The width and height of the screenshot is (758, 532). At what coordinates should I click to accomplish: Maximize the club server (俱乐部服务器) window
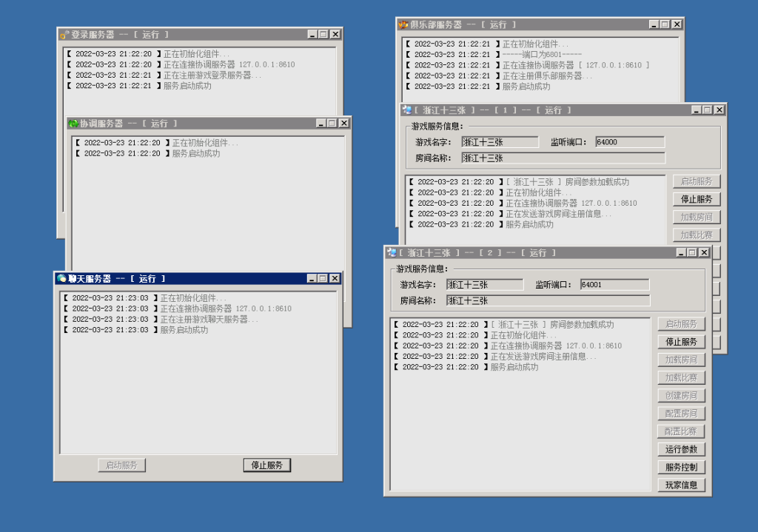[665, 25]
